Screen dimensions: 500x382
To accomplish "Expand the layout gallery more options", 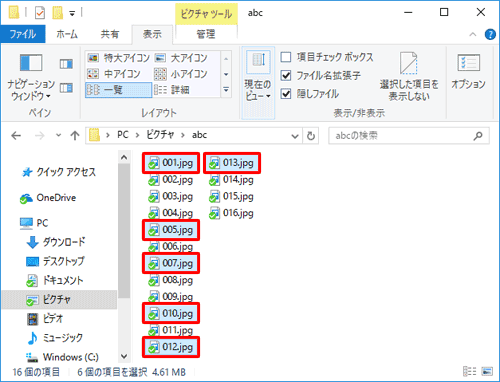I will click(226, 90).
